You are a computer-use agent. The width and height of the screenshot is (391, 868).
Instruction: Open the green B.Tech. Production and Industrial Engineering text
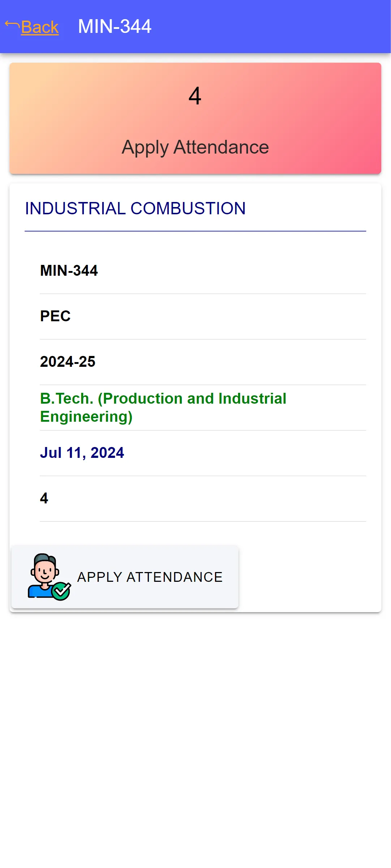(x=163, y=407)
